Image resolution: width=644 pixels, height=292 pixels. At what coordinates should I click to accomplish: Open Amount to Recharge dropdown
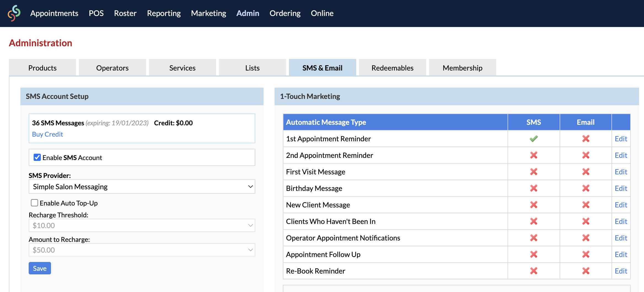tap(142, 250)
